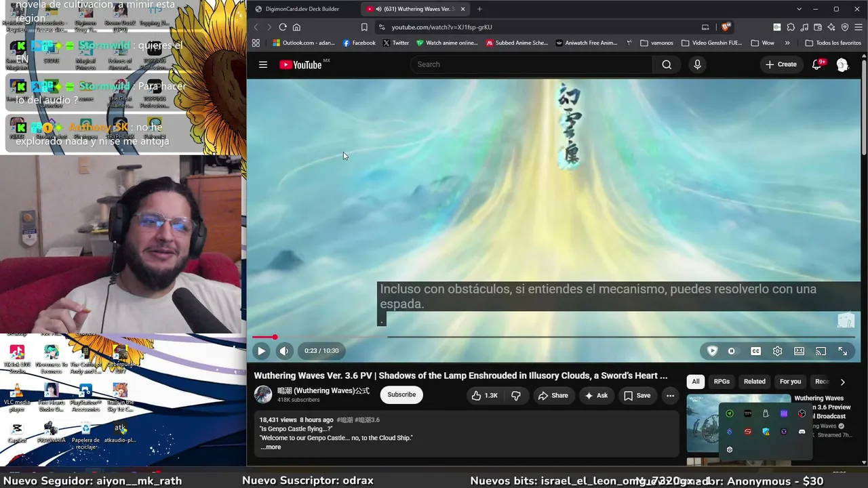868x488 pixels.
Task: Dislike the video with thumbs down
Action: point(516,396)
